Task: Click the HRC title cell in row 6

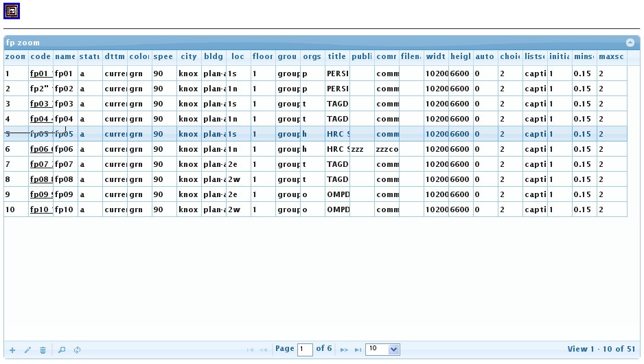Action: pos(337,149)
